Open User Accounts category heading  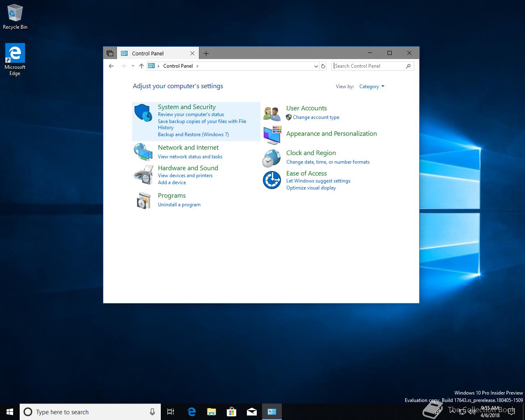coord(306,108)
